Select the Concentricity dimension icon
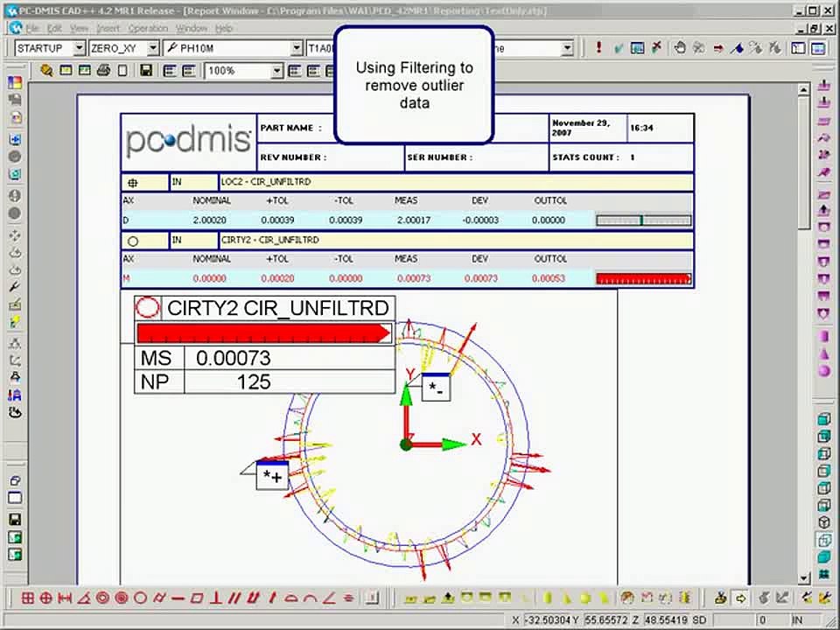840x630 pixels. [102, 598]
